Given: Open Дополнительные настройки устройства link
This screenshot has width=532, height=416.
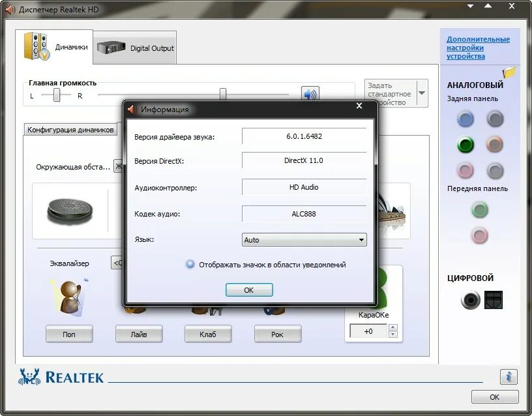Looking at the screenshot, I should tap(478, 48).
